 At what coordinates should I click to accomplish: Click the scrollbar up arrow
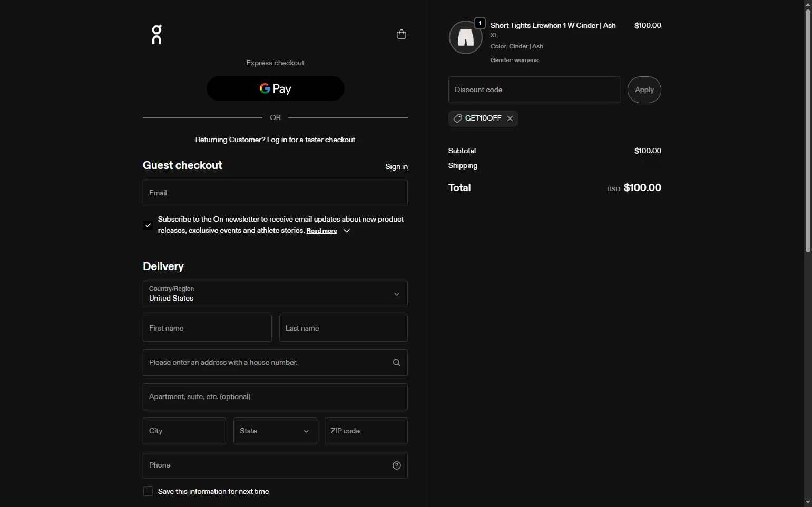point(808,4)
